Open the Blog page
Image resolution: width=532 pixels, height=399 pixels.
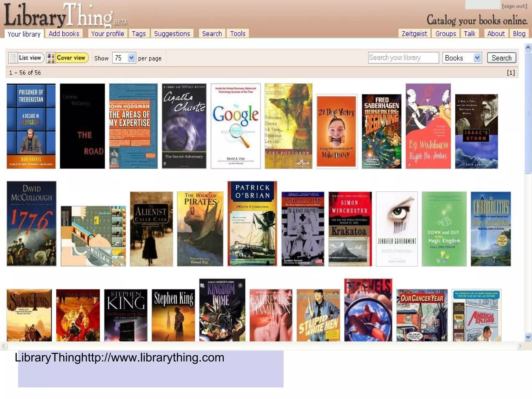pos(519,34)
